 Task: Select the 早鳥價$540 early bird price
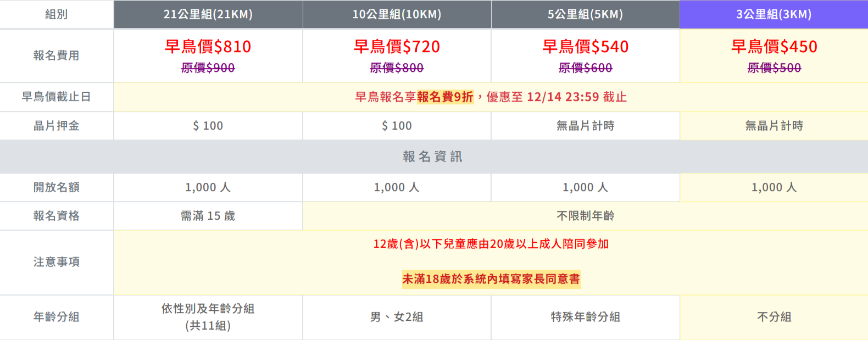click(x=585, y=47)
